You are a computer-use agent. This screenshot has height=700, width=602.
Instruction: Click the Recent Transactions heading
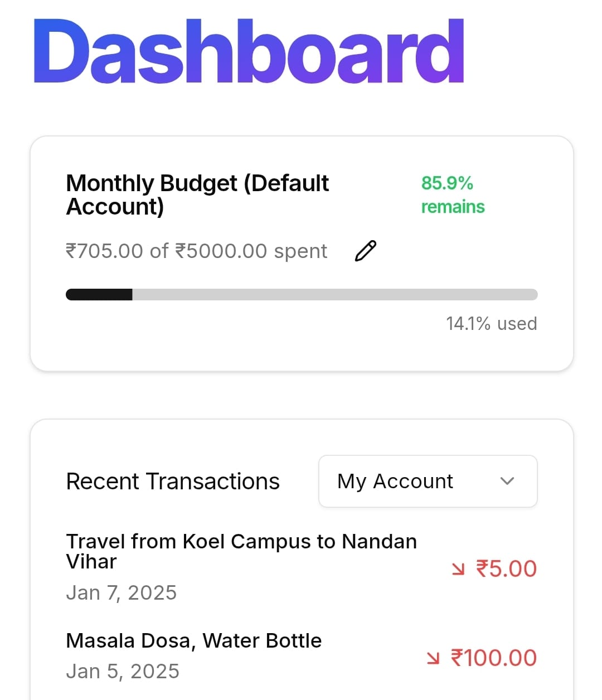click(173, 481)
